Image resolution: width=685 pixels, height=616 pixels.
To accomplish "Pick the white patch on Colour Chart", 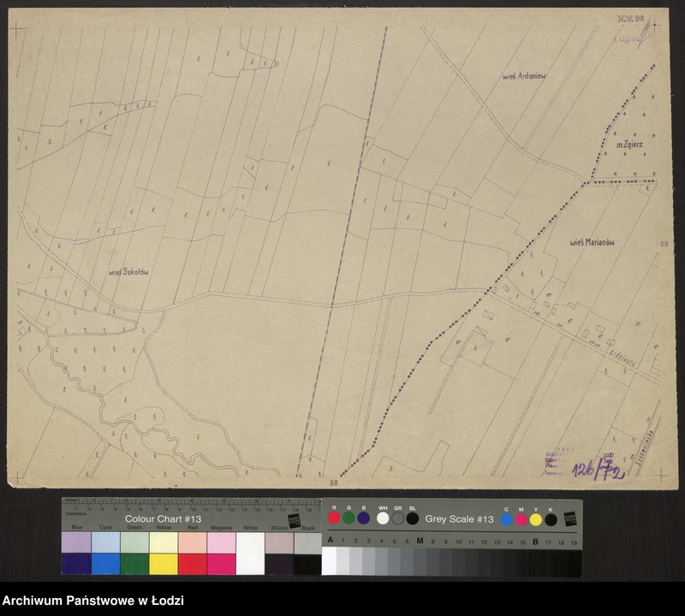I will click(250, 554).
